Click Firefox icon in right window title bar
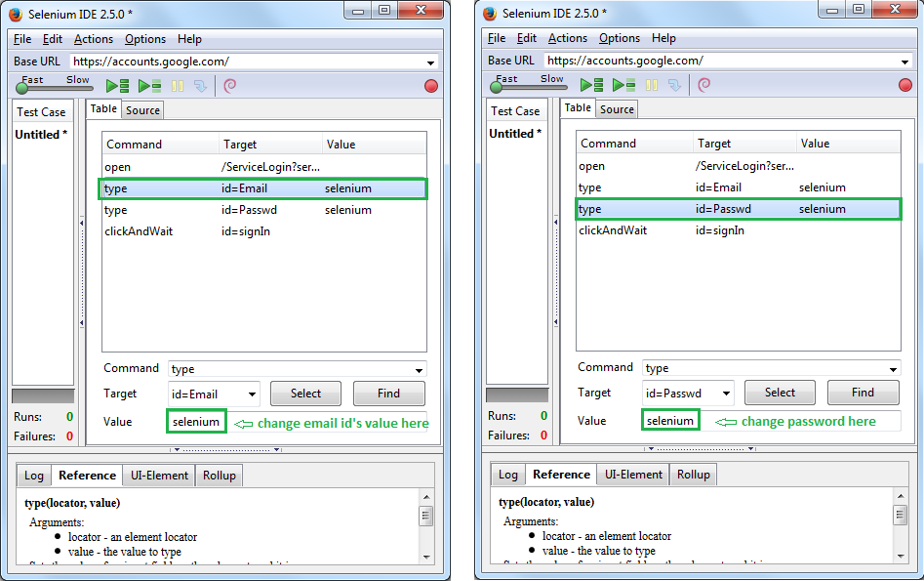Image resolution: width=924 pixels, height=581 pixels. (490, 13)
